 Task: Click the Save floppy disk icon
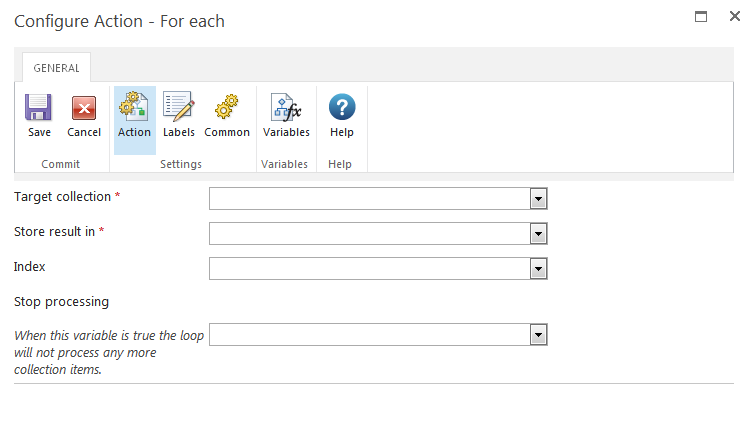click(39, 108)
